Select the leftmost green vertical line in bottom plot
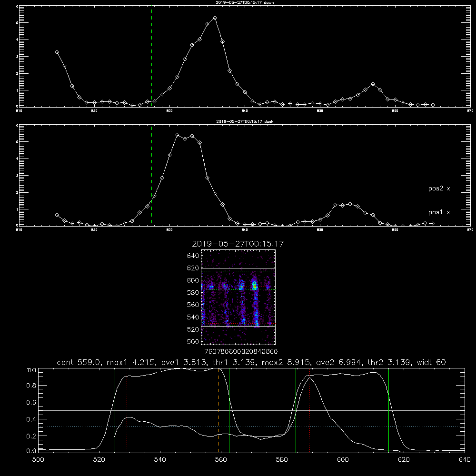Image resolution: width=476 pixels, height=476 pixels. [115, 410]
